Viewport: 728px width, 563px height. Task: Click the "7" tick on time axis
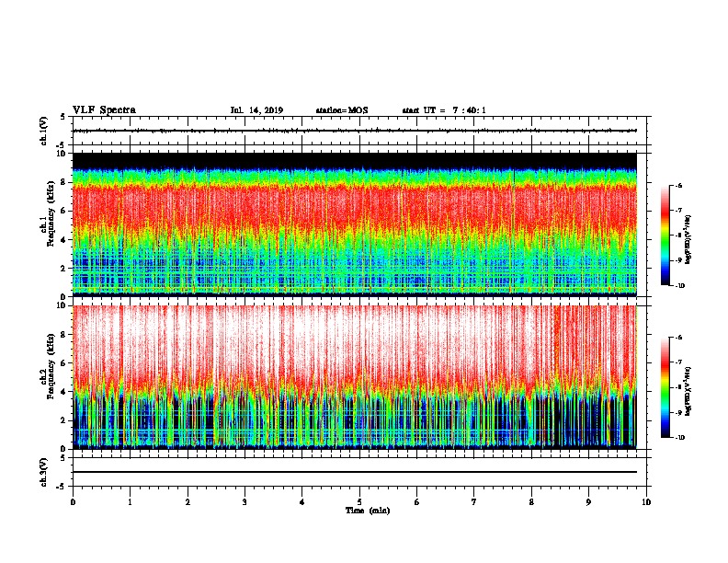tap(474, 502)
